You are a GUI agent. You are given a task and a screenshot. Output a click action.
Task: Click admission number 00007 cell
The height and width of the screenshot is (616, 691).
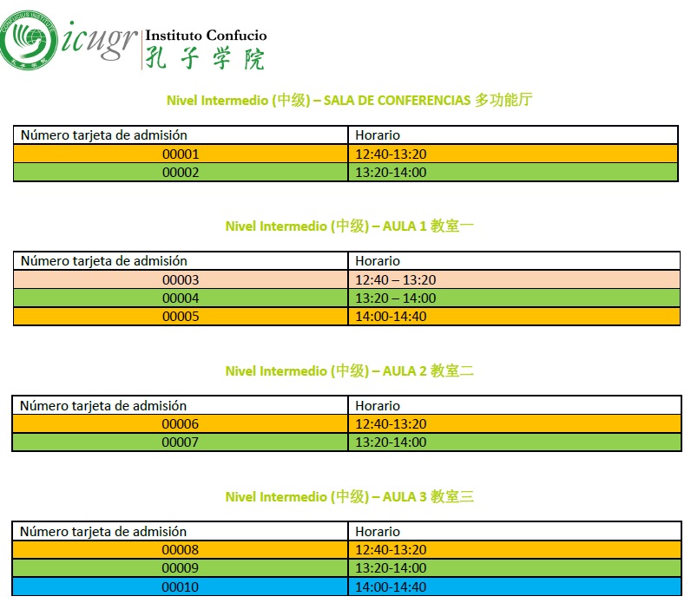(180, 442)
